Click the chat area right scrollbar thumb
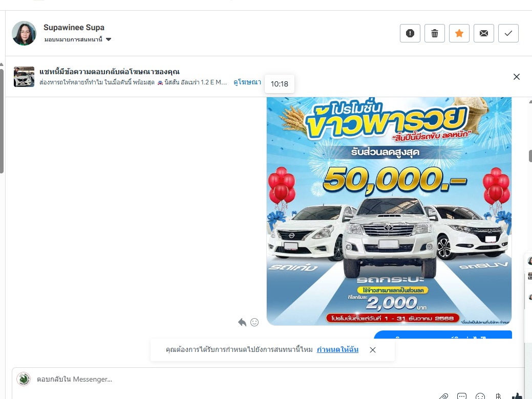 pos(530,156)
